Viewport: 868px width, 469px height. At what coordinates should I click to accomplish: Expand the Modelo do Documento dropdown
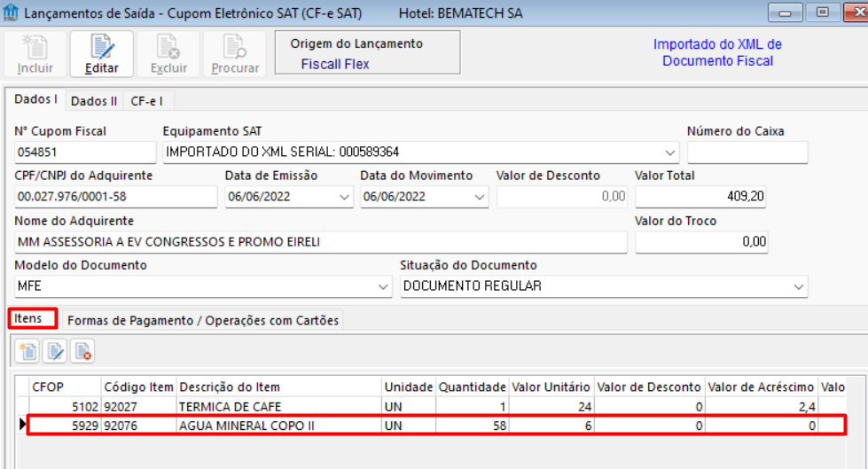pos(382,287)
